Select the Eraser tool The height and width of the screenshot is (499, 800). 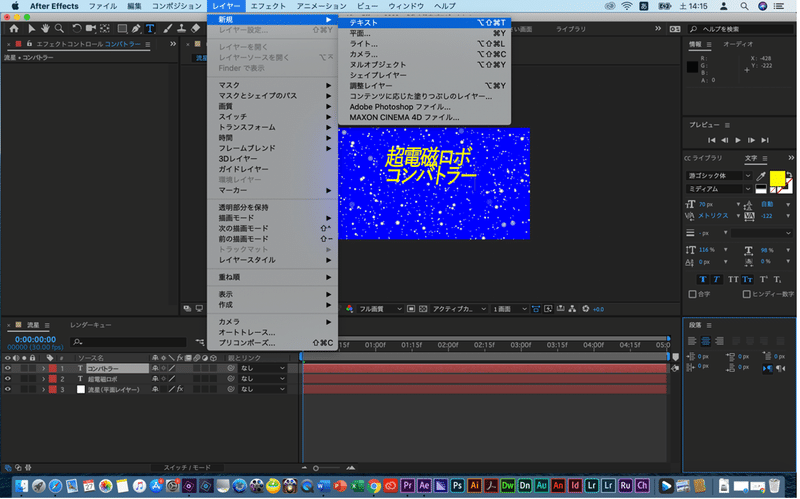pyautogui.click(x=195, y=29)
